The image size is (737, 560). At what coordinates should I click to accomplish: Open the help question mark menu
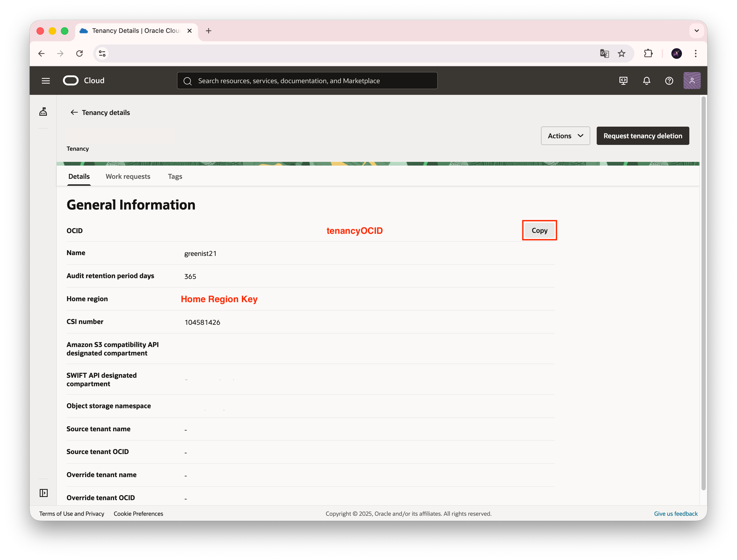669,81
